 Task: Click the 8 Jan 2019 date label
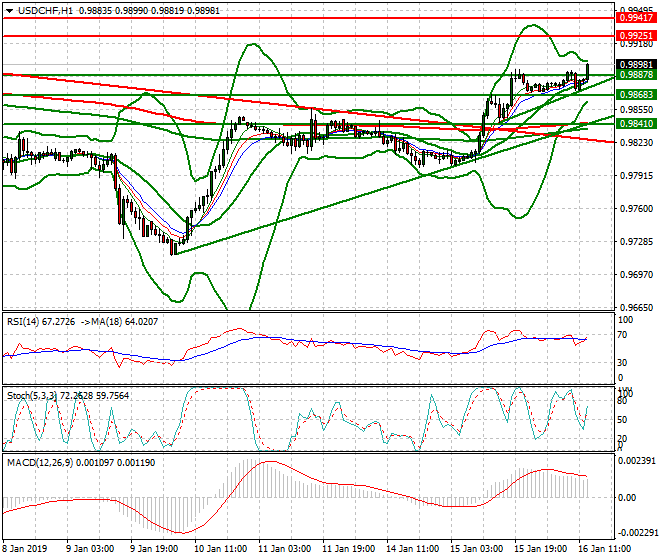[25, 549]
